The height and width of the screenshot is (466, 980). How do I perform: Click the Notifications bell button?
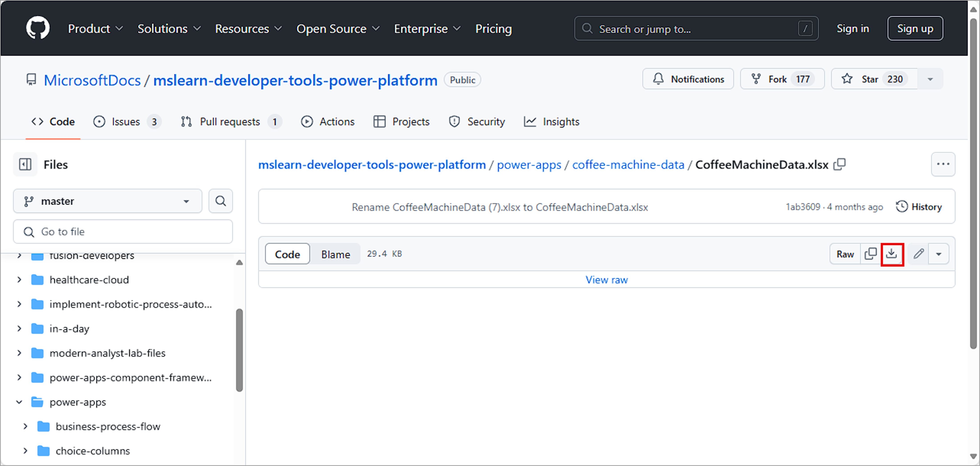click(688, 79)
